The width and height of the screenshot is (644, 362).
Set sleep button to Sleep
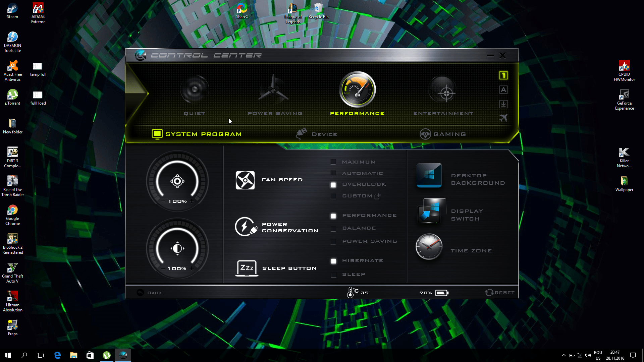(x=333, y=275)
